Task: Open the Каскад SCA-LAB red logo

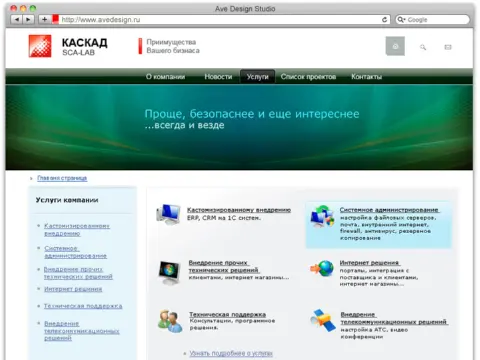Action: pos(40,46)
